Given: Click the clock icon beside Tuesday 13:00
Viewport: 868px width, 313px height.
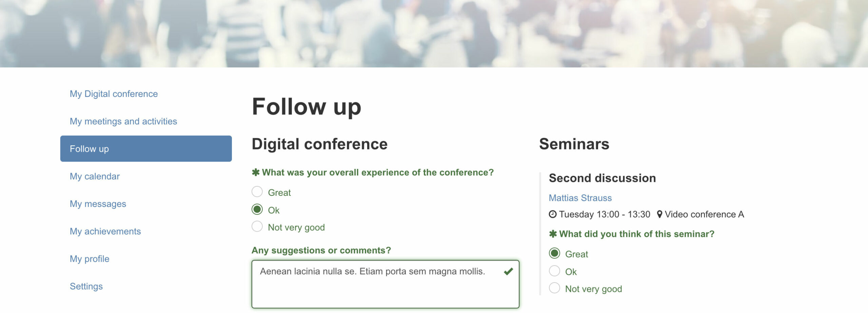Looking at the screenshot, I should (553, 214).
